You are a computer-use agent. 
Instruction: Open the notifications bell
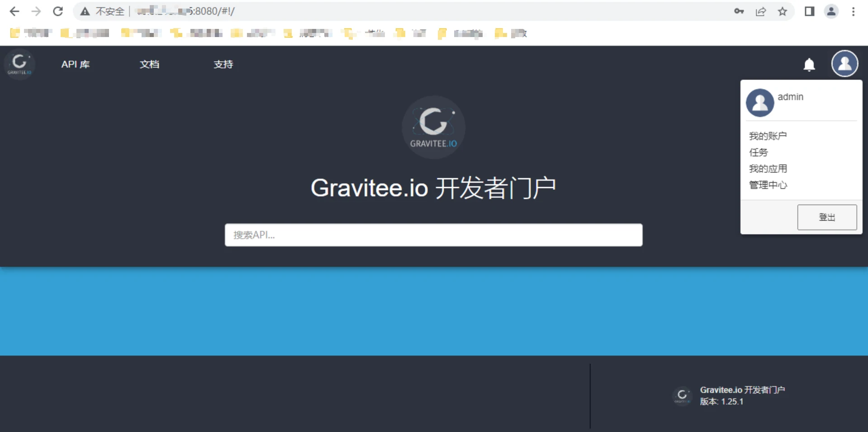point(809,65)
